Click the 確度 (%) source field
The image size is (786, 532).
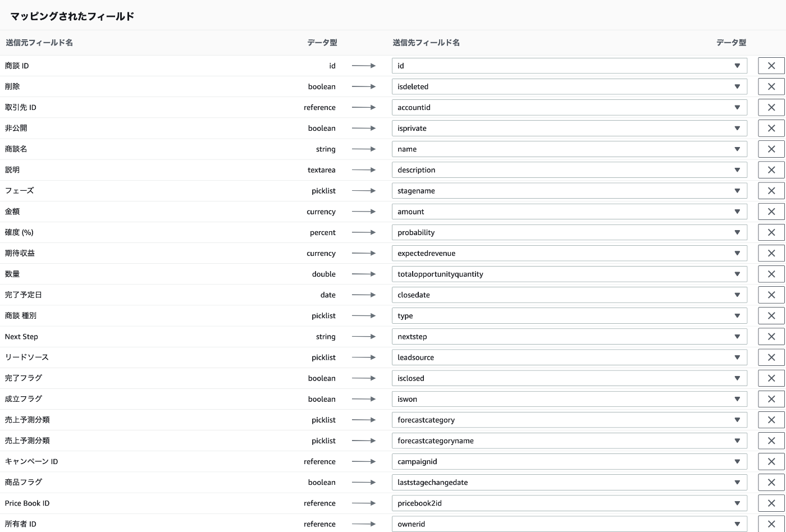click(19, 232)
